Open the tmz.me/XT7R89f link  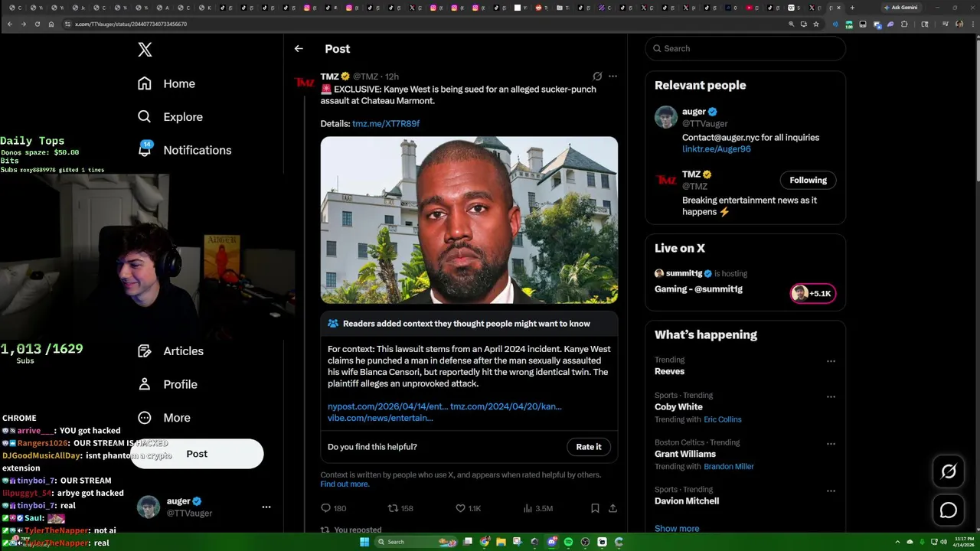pyautogui.click(x=386, y=123)
